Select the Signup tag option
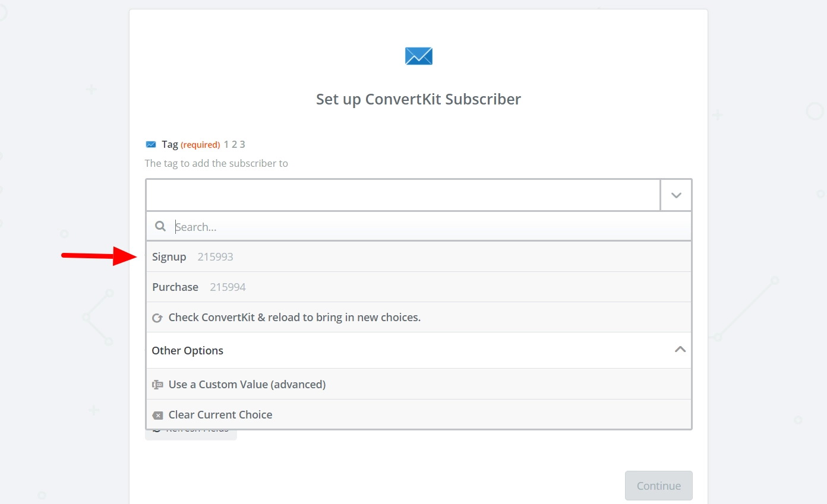Screen dimensions: 827x504 (x=419, y=256)
